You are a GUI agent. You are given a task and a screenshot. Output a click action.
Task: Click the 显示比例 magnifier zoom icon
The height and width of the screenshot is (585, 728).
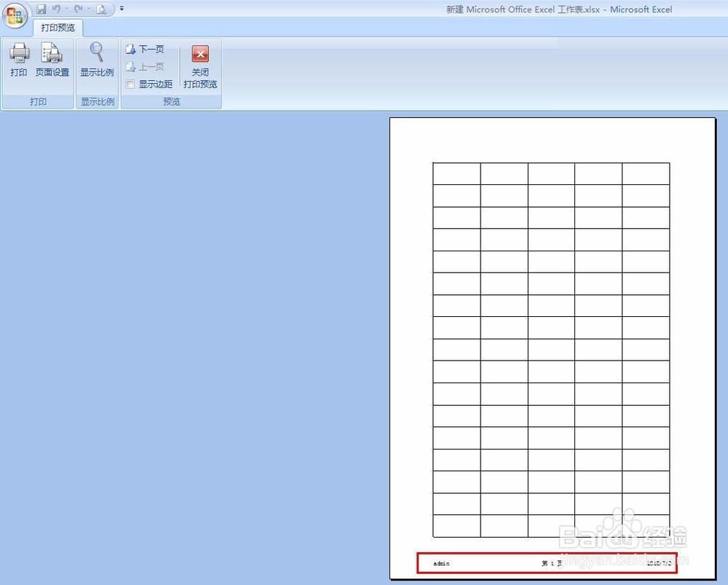coord(97,60)
